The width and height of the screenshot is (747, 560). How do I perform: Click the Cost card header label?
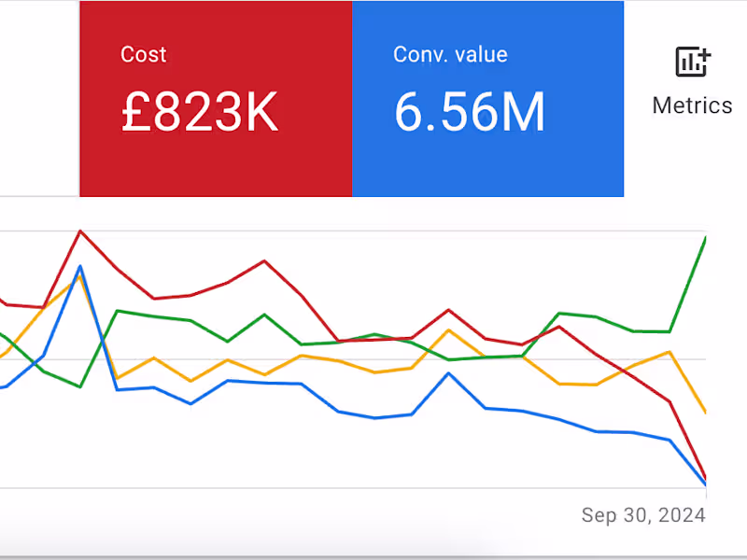pyautogui.click(x=143, y=54)
